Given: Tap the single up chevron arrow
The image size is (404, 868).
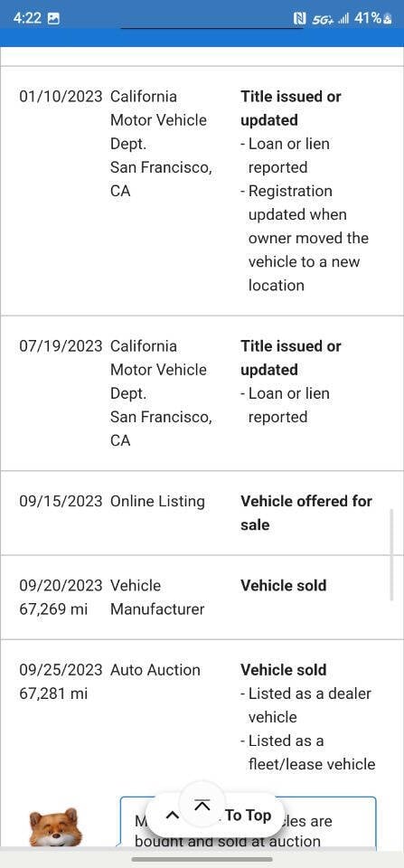Looking at the screenshot, I should coord(172,816).
